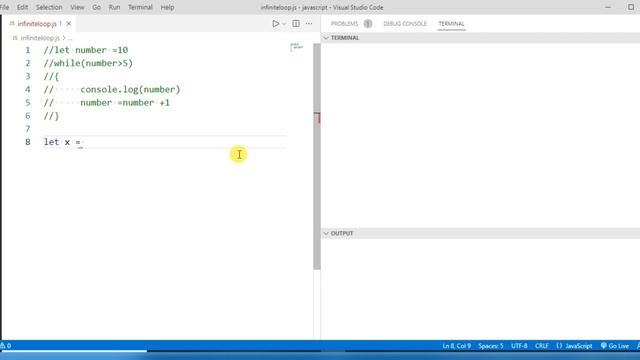Click line number 8 in gutter
640x360 pixels.
point(27,142)
